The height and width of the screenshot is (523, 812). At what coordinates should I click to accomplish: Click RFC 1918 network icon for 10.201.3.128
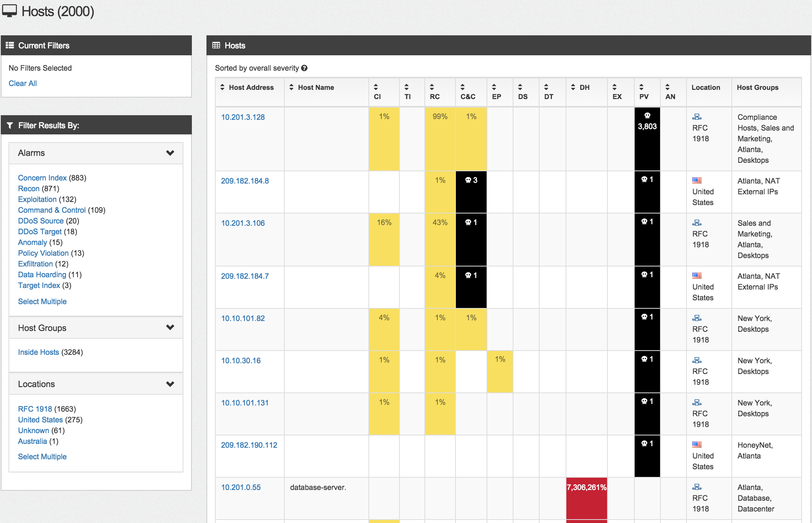click(697, 117)
